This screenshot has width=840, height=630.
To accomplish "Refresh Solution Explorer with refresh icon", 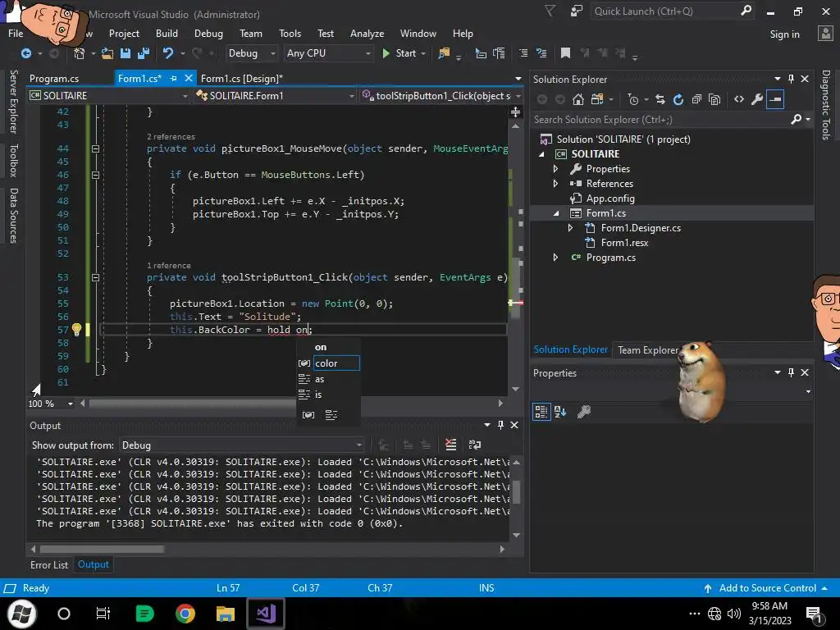I will pos(678,99).
